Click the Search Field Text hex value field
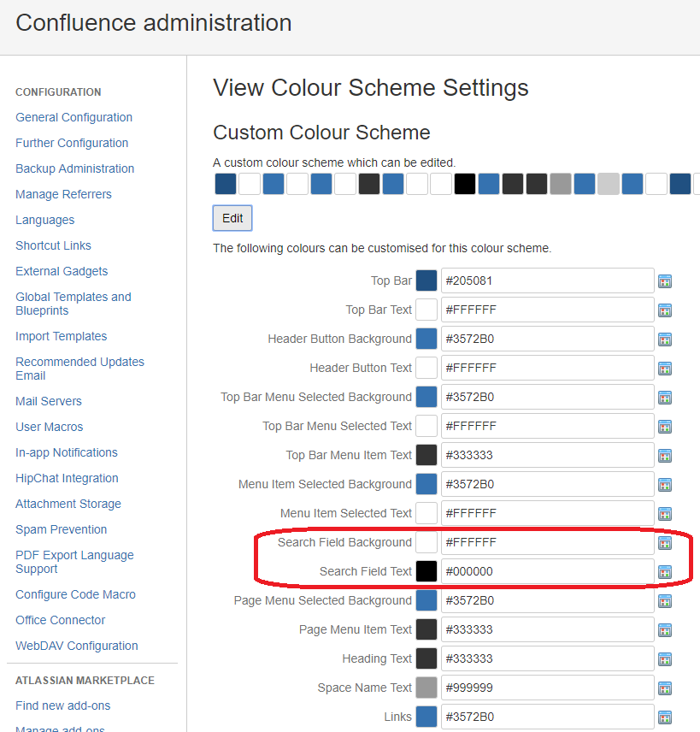Image resolution: width=700 pixels, height=732 pixels. [547, 571]
